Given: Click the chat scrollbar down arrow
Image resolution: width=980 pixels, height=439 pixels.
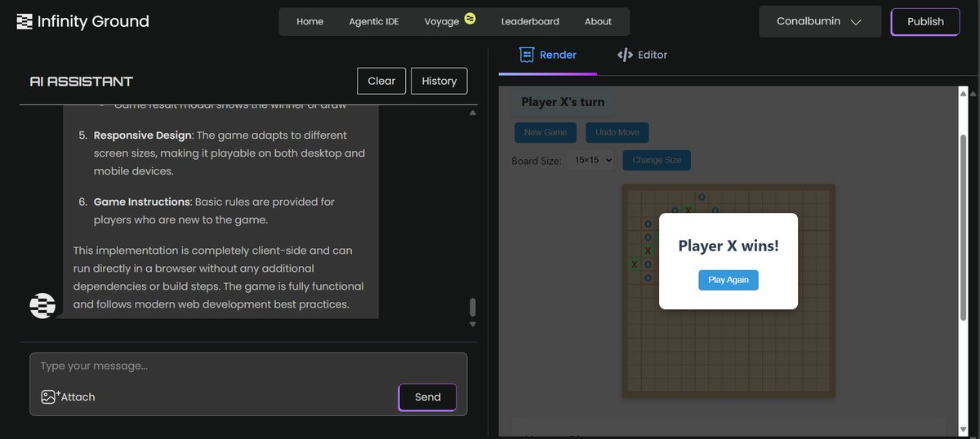Looking at the screenshot, I should (472, 324).
